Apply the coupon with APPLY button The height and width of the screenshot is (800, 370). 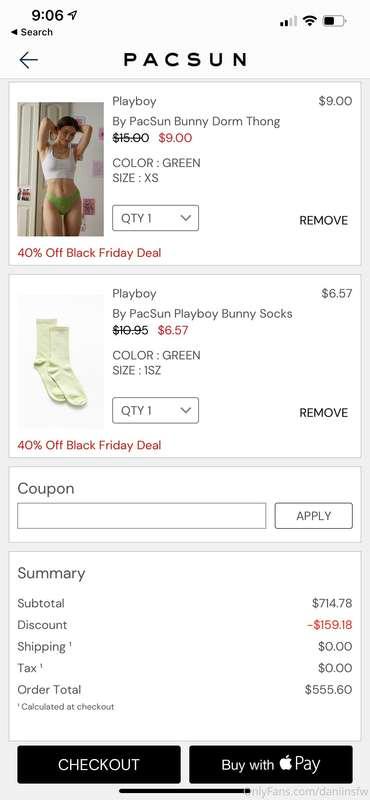coord(313,516)
